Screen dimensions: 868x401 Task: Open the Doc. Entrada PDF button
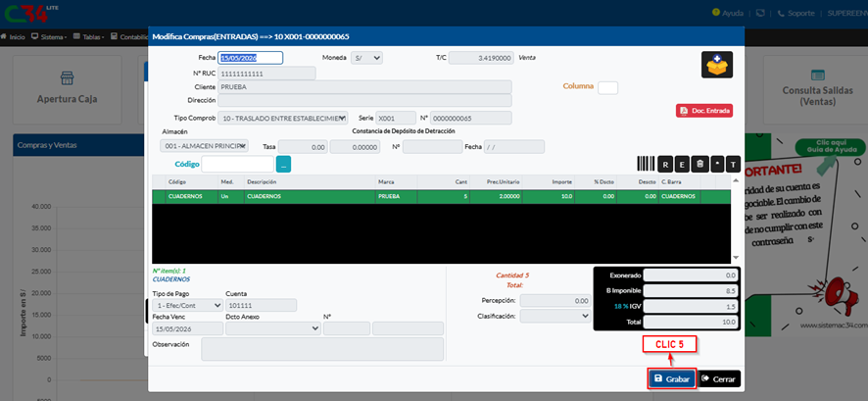point(704,111)
